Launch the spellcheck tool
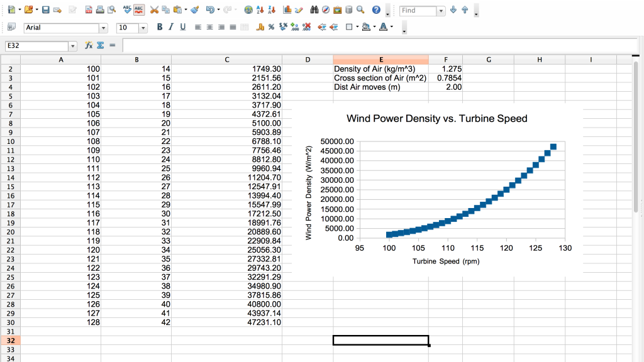644x362 pixels. [126, 10]
